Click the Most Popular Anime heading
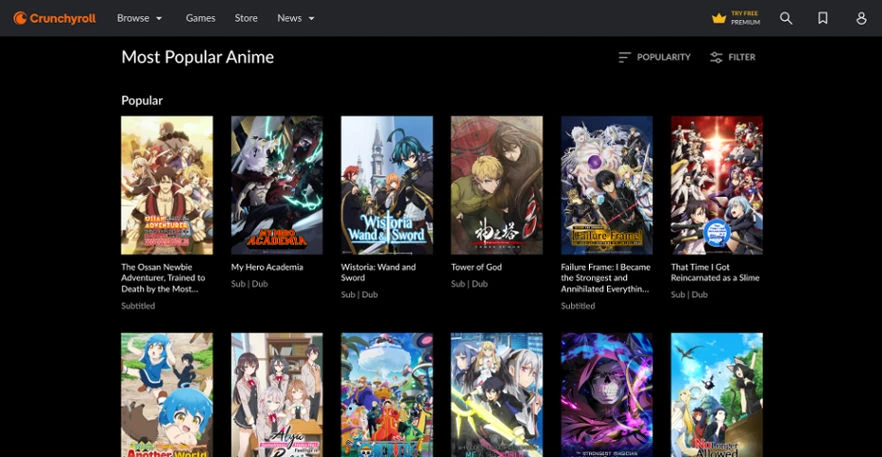The width and height of the screenshot is (882, 457). [x=197, y=57]
